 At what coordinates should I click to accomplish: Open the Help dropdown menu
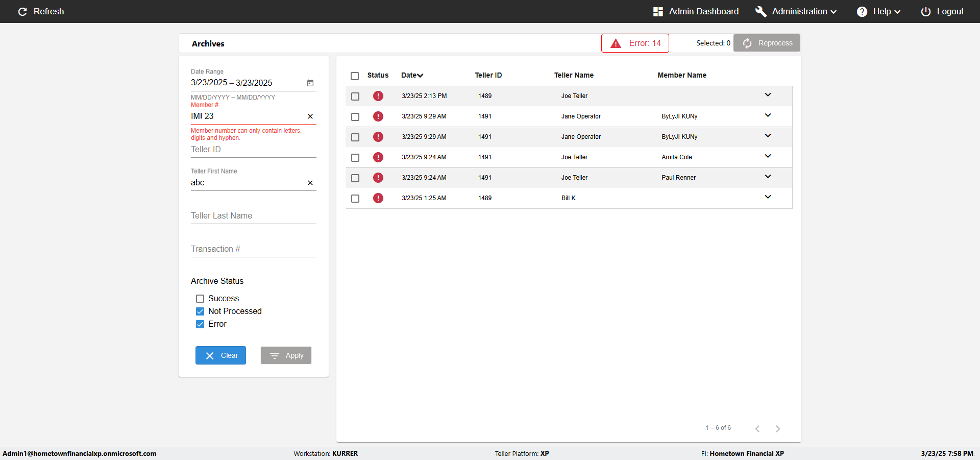click(x=881, y=11)
